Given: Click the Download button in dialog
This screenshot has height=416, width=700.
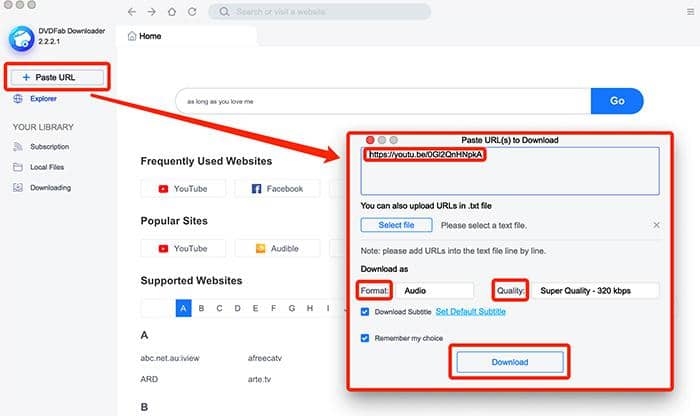Looking at the screenshot, I should tap(510, 362).
